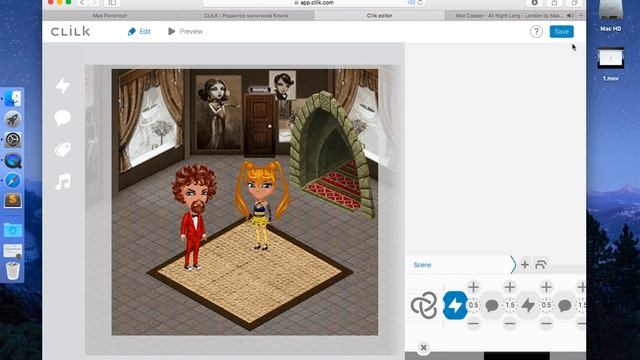640x360 pixels.
Task: Open Launchpad rocket icon in Dock
Action: [x=13, y=119]
